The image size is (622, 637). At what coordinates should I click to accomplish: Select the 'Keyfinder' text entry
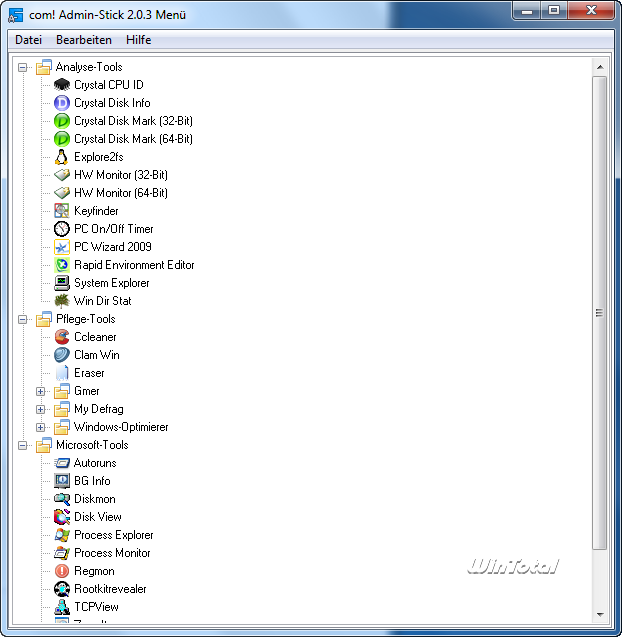96,211
